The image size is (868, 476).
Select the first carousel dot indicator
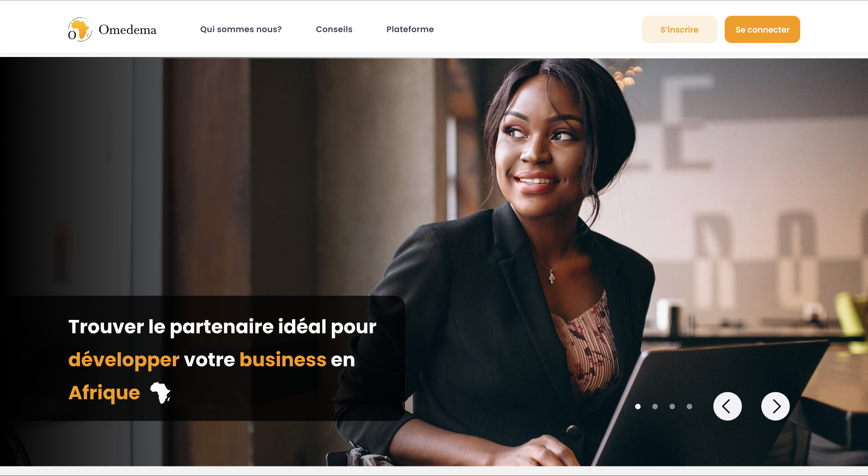coord(637,406)
